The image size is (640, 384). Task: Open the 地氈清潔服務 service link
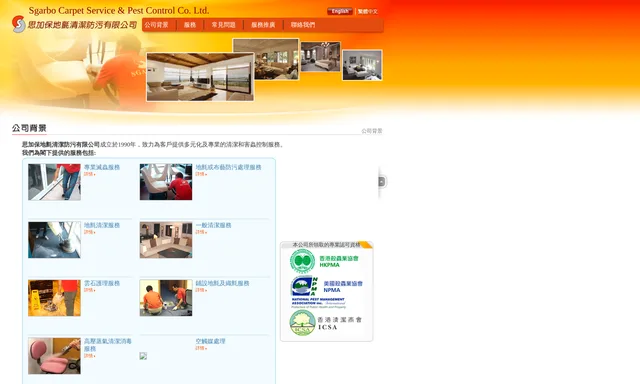(102, 225)
